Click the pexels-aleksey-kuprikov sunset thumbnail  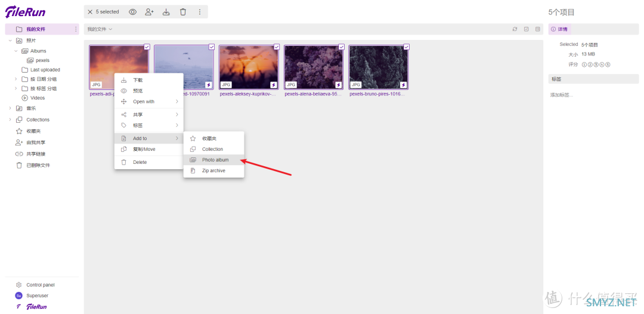249,67
